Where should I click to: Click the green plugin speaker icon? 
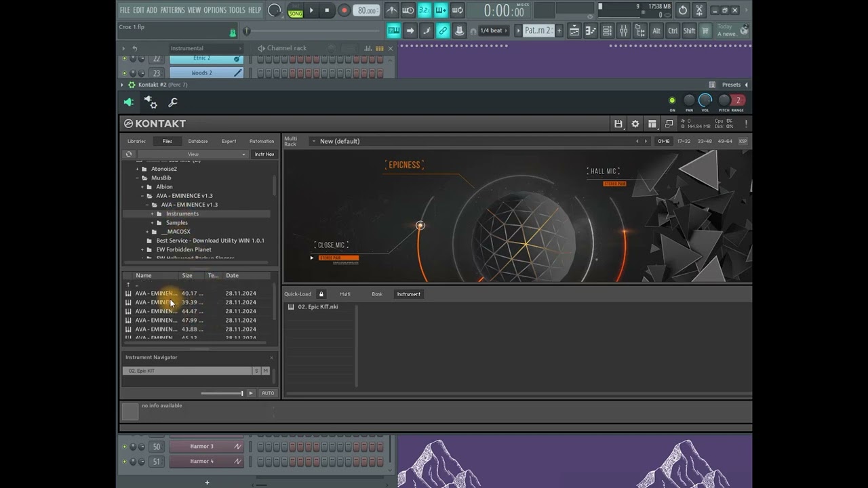[x=129, y=102]
